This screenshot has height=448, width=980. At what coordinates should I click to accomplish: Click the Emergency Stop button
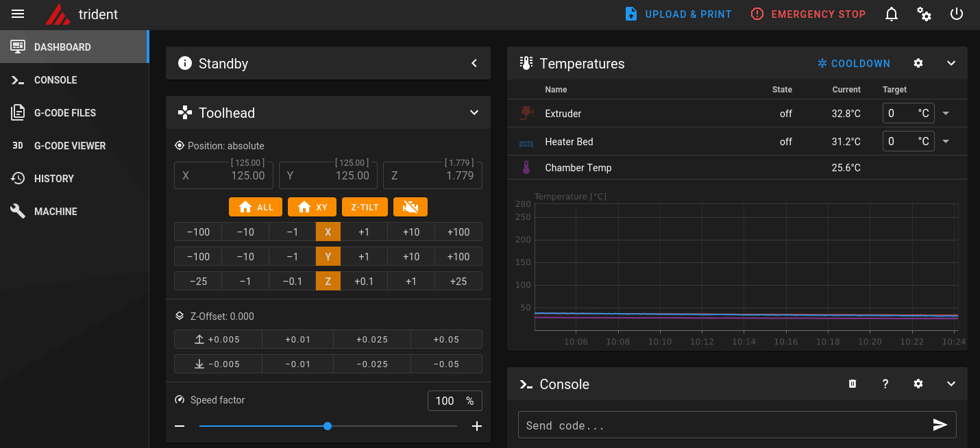click(808, 14)
